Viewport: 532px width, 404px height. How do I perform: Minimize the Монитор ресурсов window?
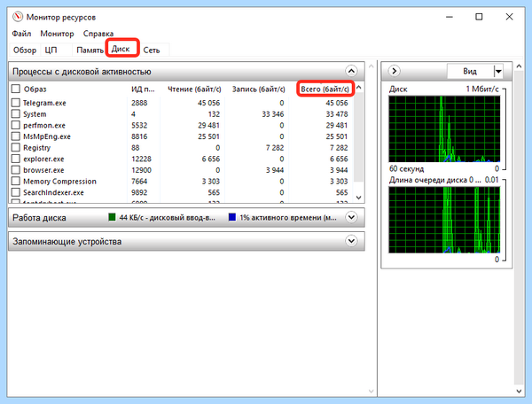[x=450, y=17]
